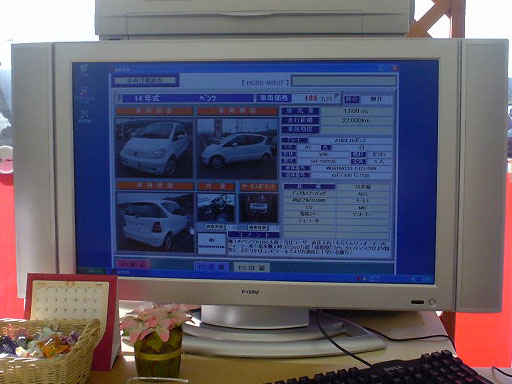
Task: Click the orange セールスポイント header
Action: 259,187
